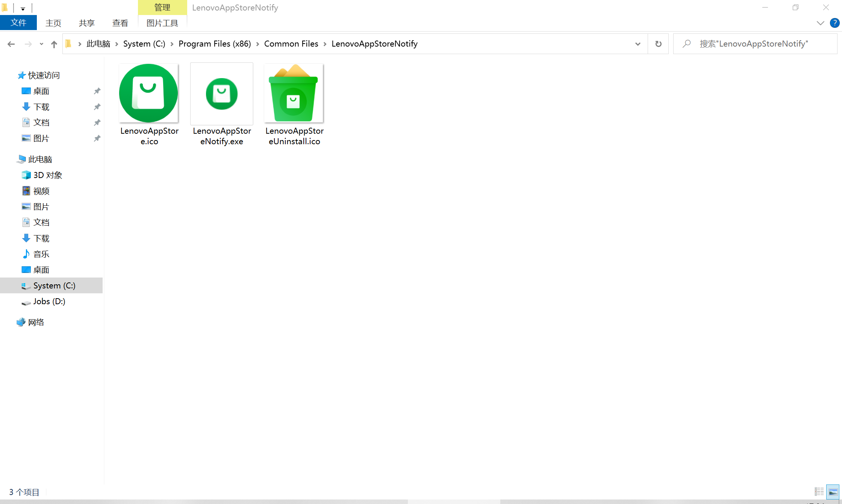
Task: Navigate to Common Files in breadcrumb
Action: (x=291, y=44)
